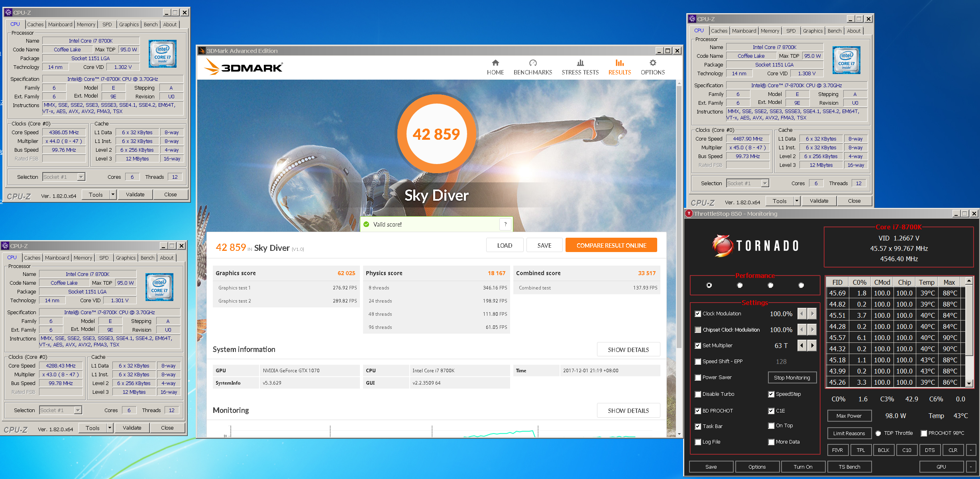The width and height of the screenshot is (980, 479).
Task: Click the ThrottleStop title bar icon
Action: pyautogui.click(x=689, y=213)
